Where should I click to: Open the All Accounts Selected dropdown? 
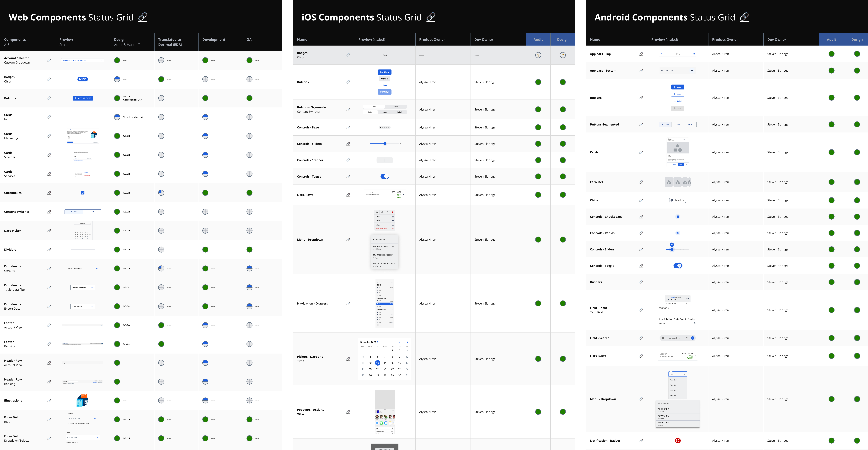click(83, 60)
